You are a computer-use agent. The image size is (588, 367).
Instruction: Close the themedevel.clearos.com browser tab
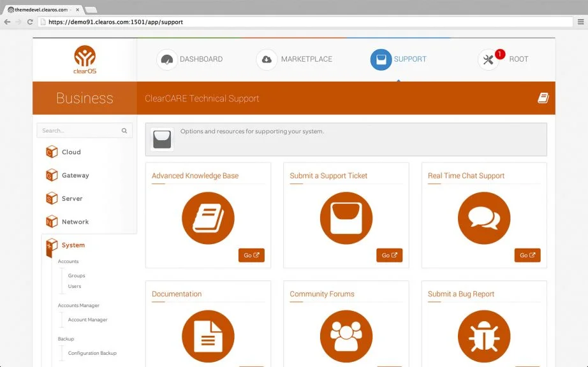point(78,10)
